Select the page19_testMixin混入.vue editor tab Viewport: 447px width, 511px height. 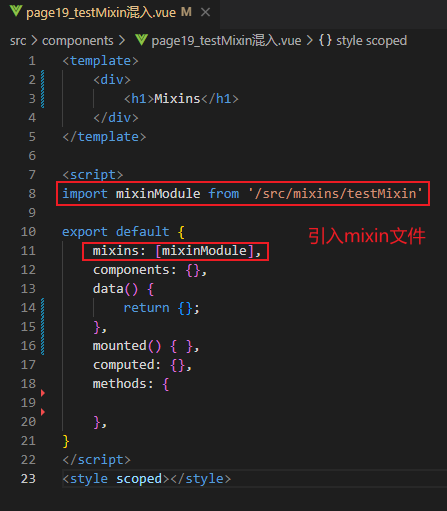tap(110, 13)
